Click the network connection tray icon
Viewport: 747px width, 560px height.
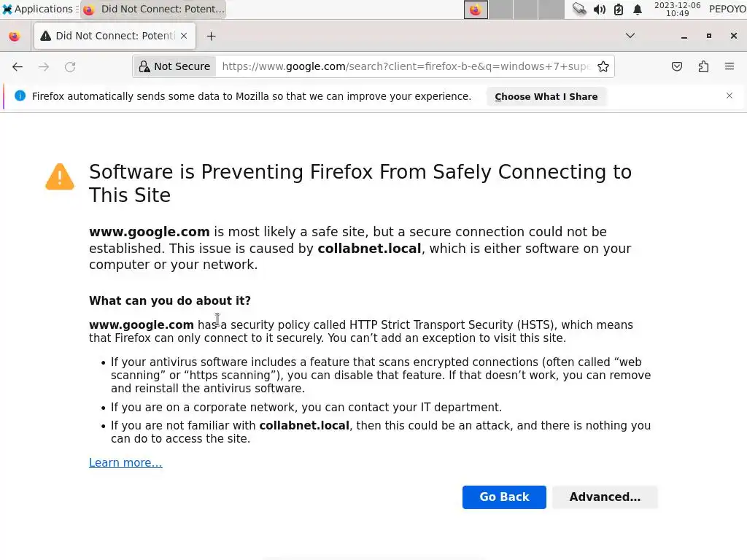point(579,9)
